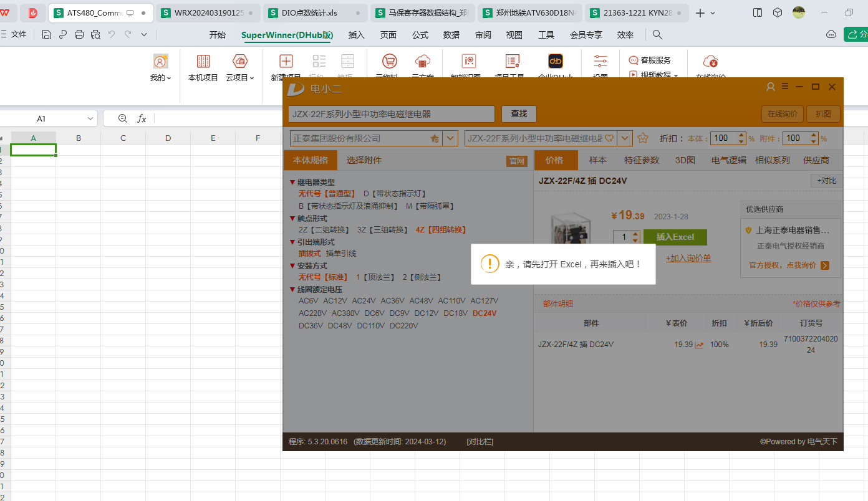
Task: Click the user account icon in 电小二 window
Action: (x=771, y=87)
